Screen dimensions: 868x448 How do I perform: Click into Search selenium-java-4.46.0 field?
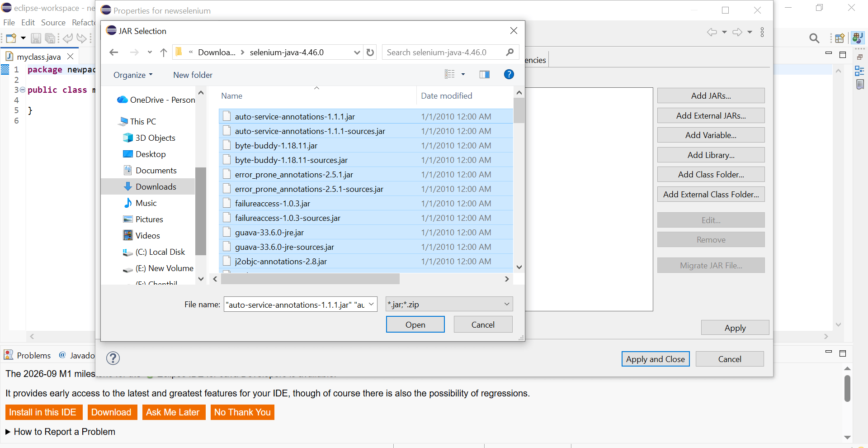(450, 52)
